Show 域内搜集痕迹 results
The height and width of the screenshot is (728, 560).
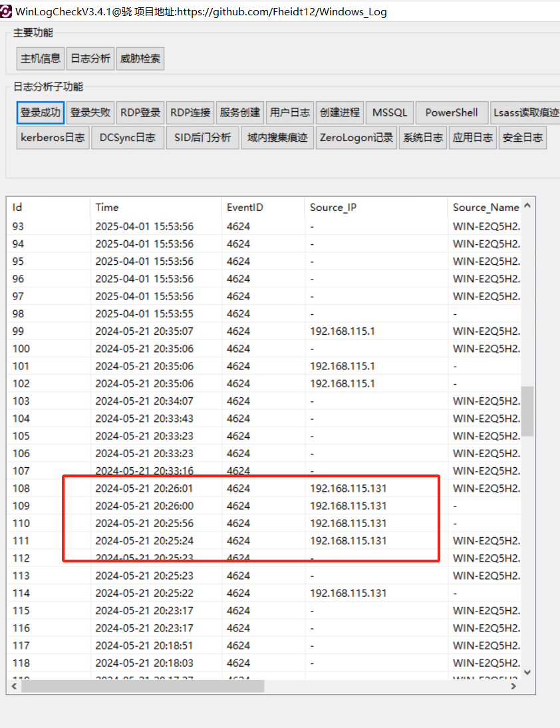(277, 138)
